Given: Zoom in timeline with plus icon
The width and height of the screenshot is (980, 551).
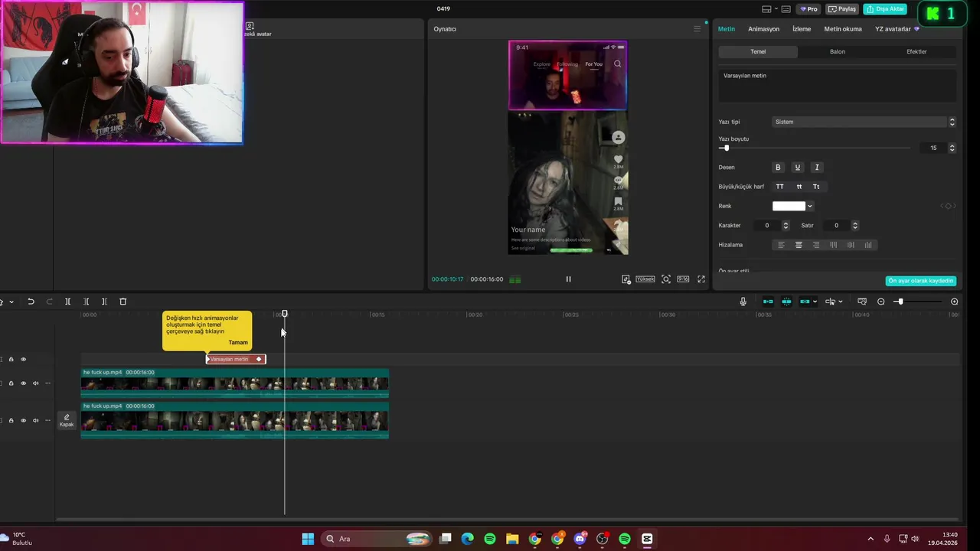Looking at the screenshot, I should [x=954, y=302].
